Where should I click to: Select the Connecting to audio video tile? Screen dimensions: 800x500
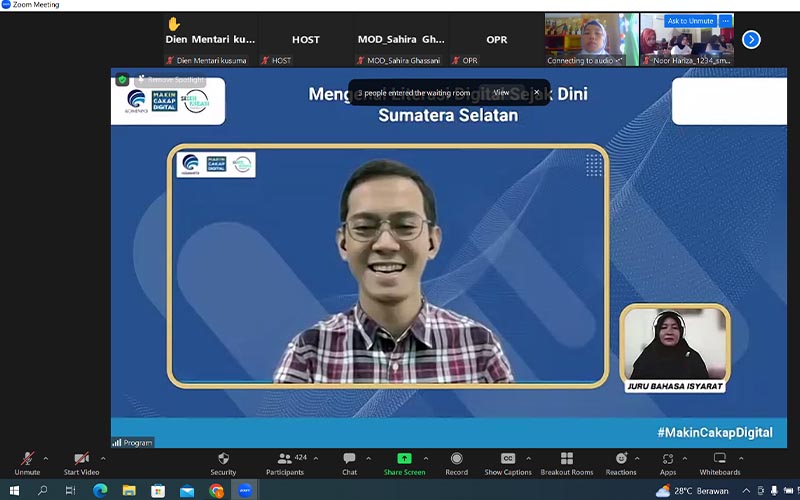591,39
